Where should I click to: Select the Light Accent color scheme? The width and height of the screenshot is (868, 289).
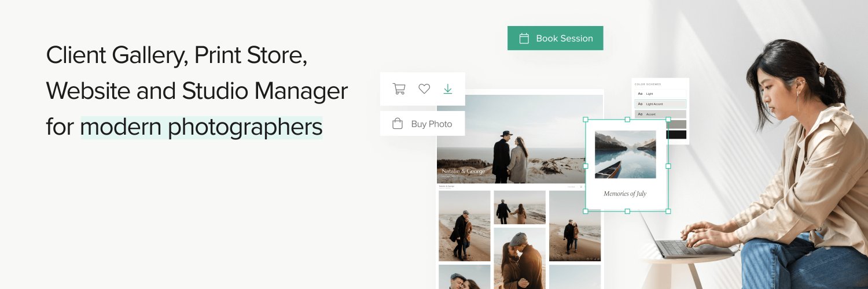point(660,104)
